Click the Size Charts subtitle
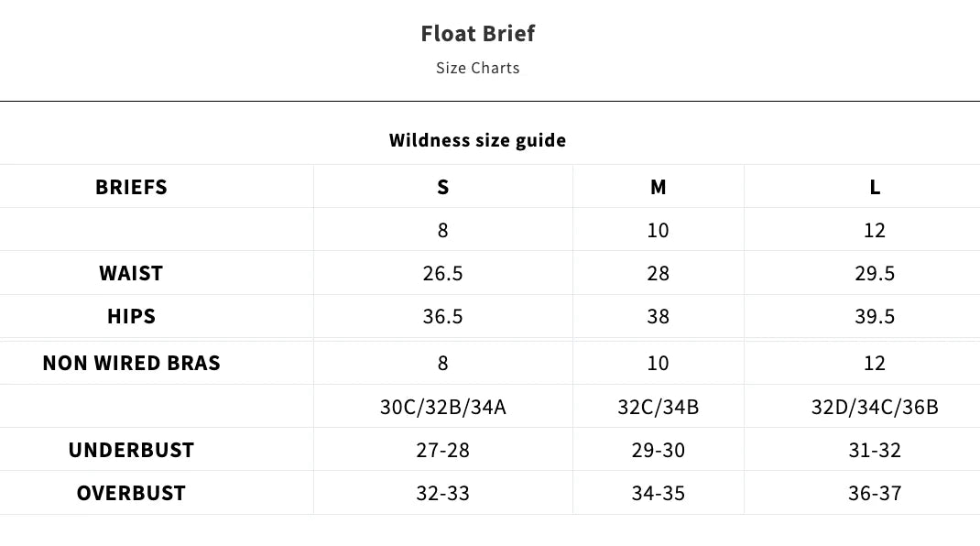 click(477, 68)
